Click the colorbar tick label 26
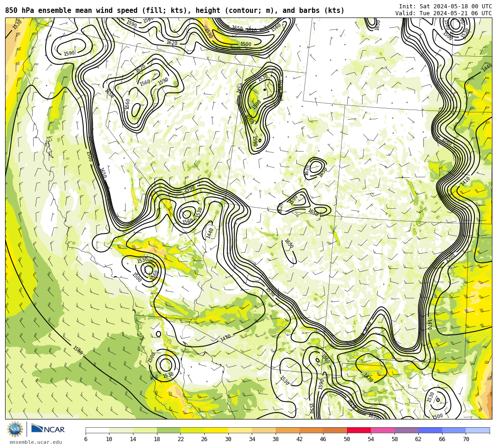This screenshot has width=497, height=448. pos(204,439)
